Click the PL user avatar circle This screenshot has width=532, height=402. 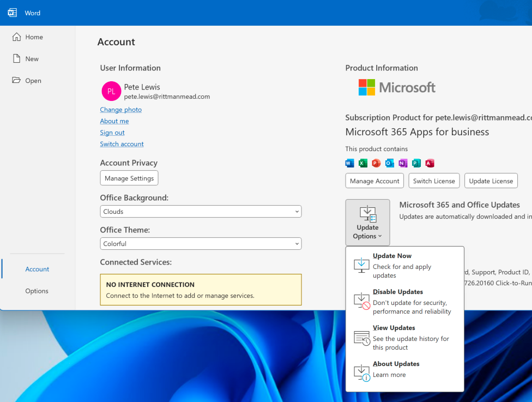click(111, 91)
